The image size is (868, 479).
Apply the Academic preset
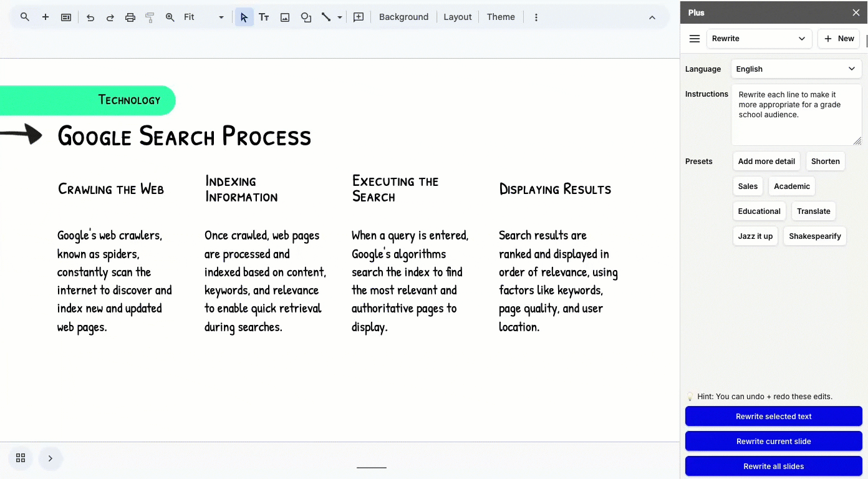[792, 186]
